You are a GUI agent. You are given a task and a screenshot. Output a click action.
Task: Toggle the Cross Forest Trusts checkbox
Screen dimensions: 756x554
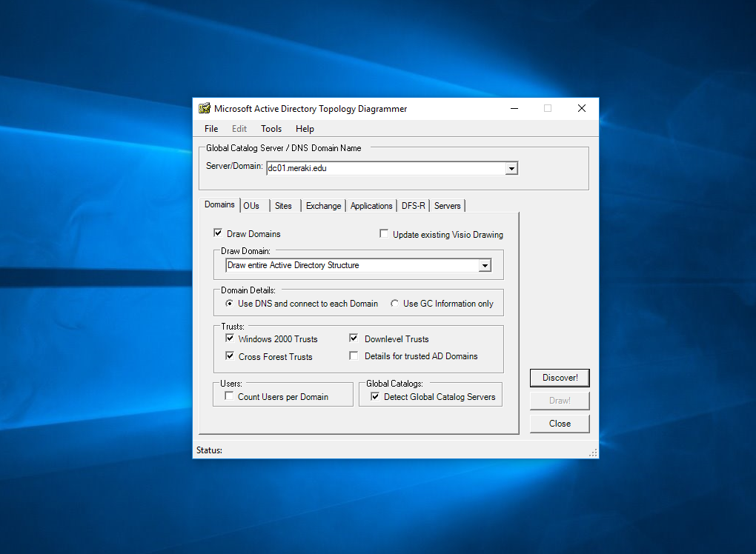pos(230,356)
